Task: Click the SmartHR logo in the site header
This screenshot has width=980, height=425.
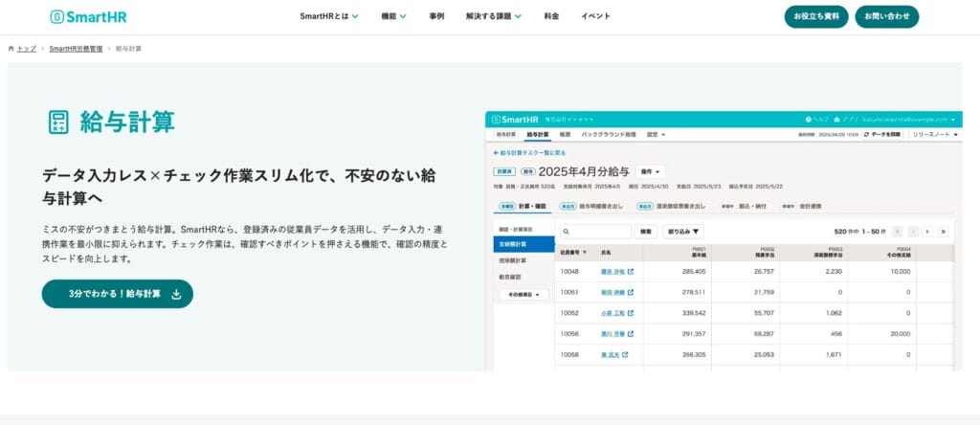Action: 88,17
